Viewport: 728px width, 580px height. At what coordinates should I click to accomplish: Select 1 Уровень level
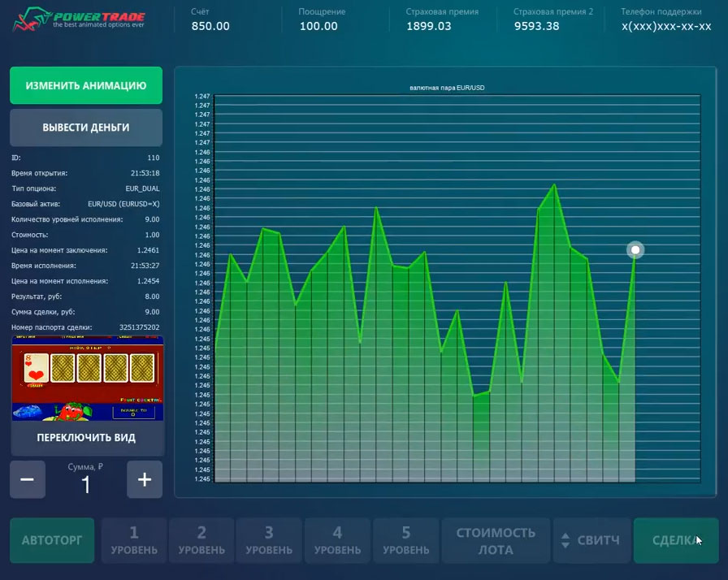point(134,541)
